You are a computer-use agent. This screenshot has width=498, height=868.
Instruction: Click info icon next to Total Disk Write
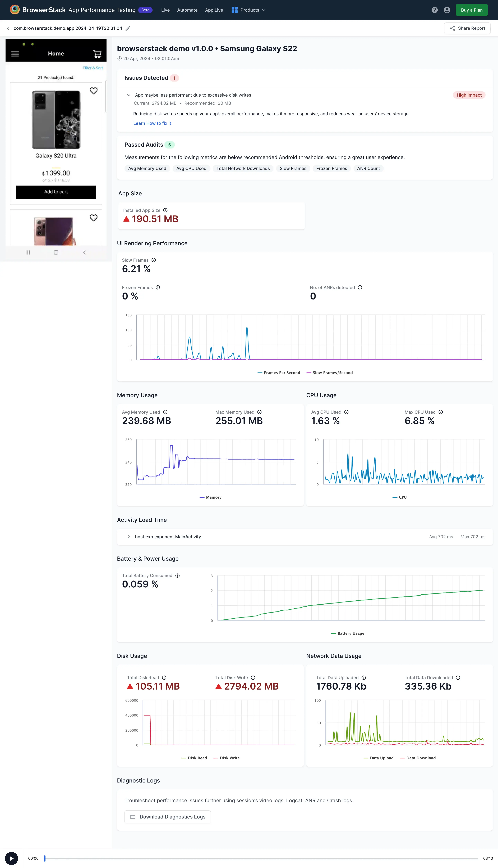pos(253,678)
